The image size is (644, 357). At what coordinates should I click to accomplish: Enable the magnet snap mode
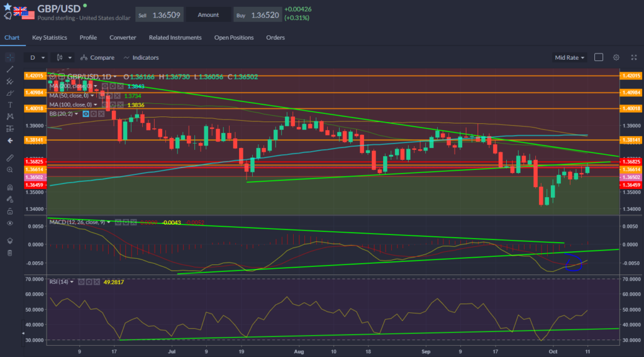(9, 188)
